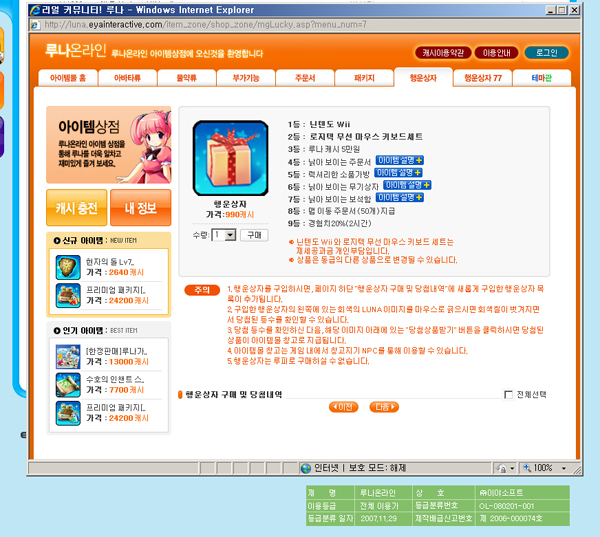Image resolution: width=600 pixels, height=537 pixels.
Task: Open the 물약류 tab
Action: coord(187,78)
